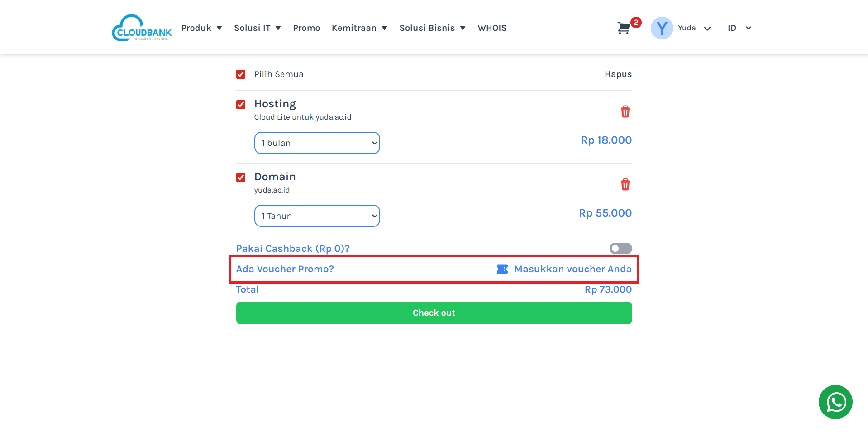Image resolution: width=868 pixels, height=438 pixels.
Task: Click the Yuda profile avatar
Action: click(x=662, y=28)
